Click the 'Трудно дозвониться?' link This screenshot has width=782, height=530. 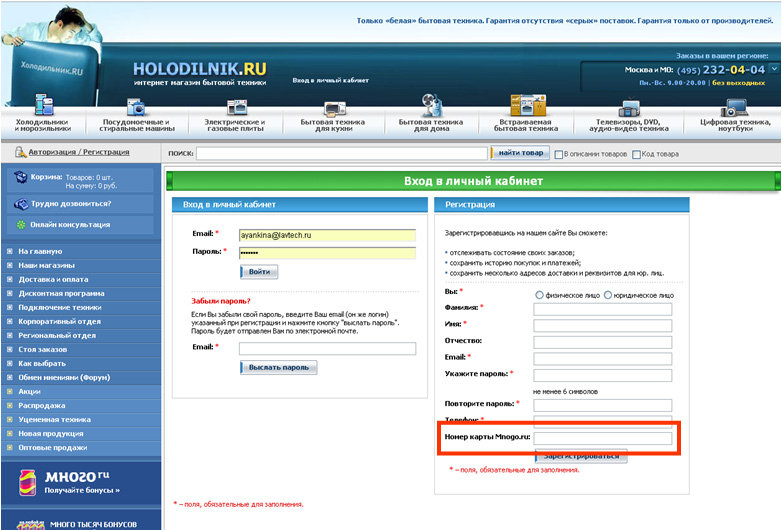click(71, 203)
